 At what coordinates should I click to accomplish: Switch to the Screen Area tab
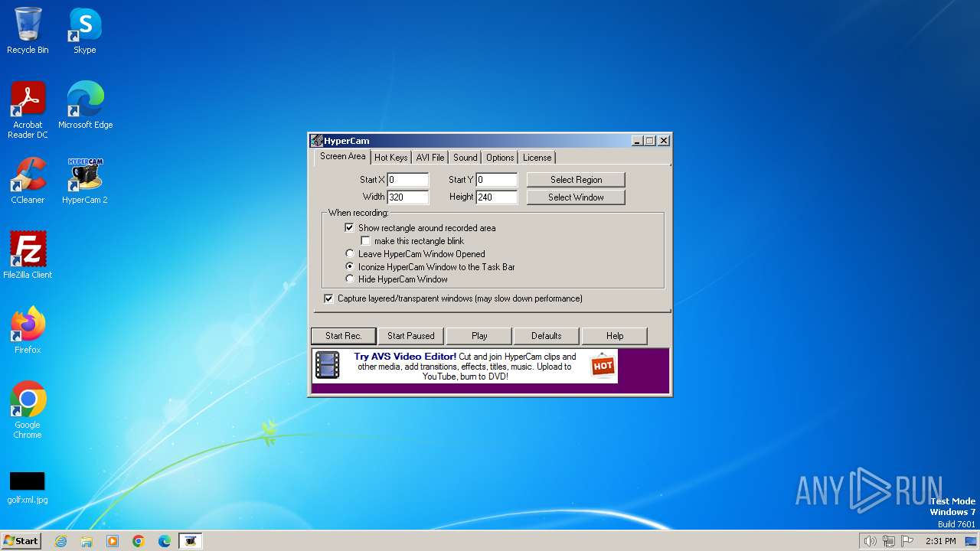(x=342, y=156)
